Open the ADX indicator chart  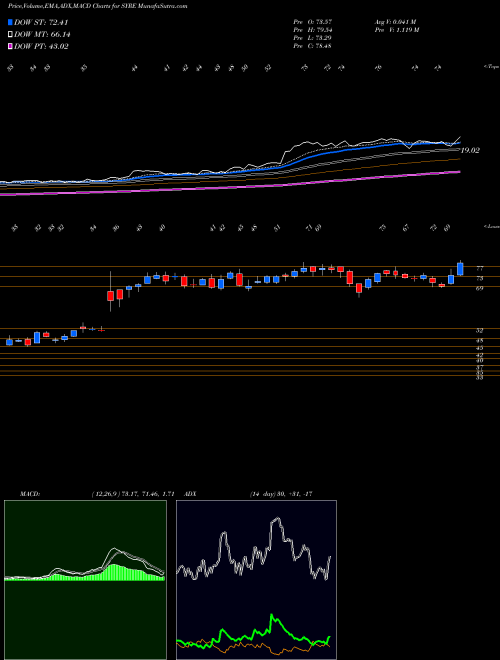[256, 580]
